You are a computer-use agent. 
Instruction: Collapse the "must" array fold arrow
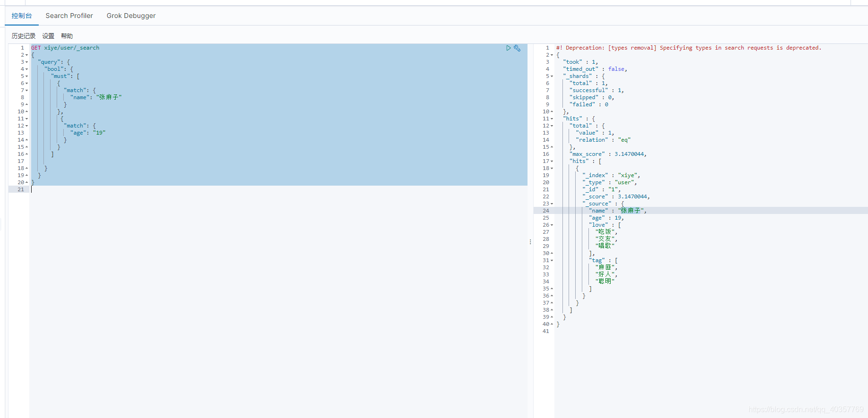[x=27, y=76]
